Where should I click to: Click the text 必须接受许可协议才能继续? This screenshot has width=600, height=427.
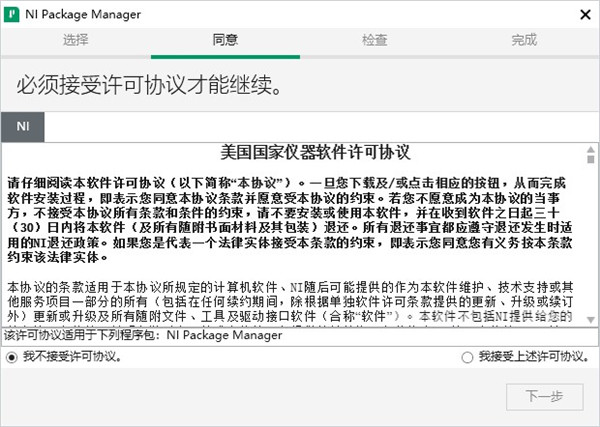(x=150, y=85)
